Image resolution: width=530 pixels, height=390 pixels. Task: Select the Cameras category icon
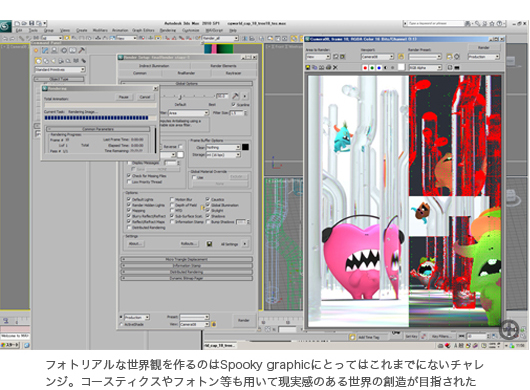[61, 61]
